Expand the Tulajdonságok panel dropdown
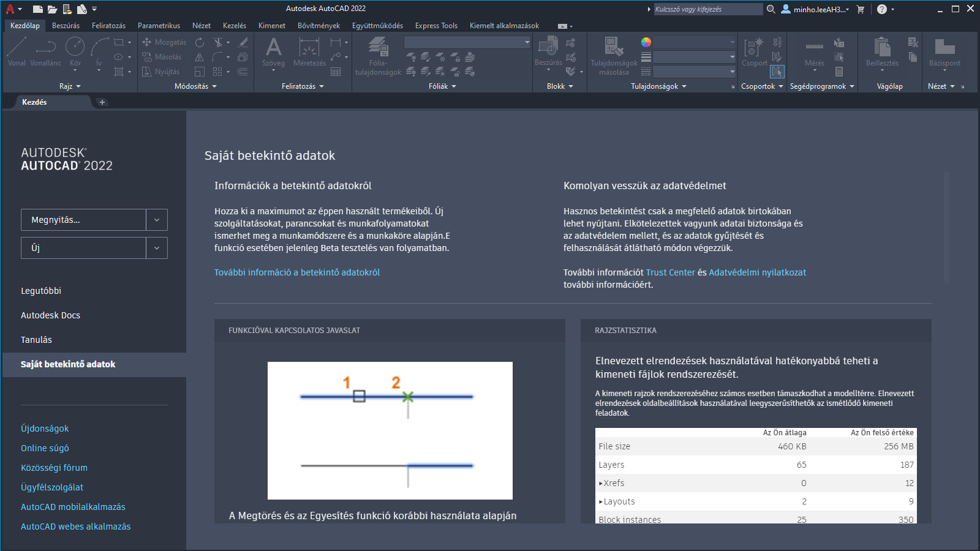This screenshot has width=980, height=551. click(x=658, y=86)
